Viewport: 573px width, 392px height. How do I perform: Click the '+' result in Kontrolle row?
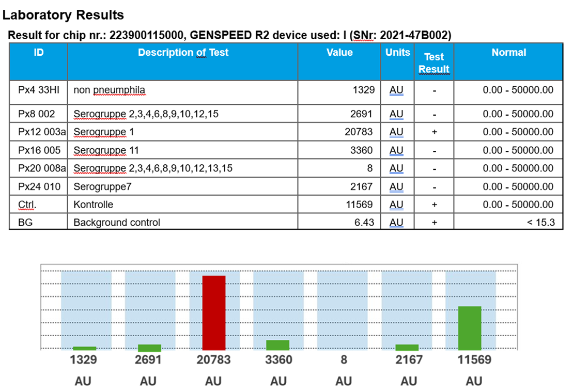pyautogui.click(x=434, y=205)
